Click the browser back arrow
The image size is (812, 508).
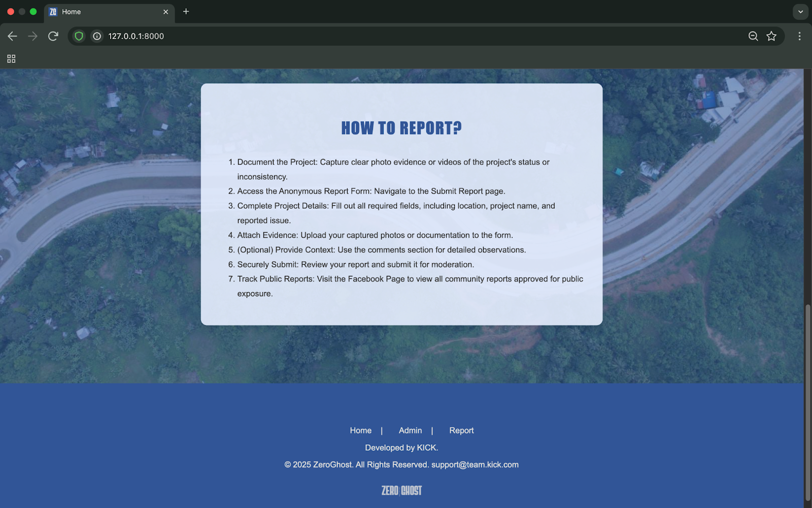12,36
